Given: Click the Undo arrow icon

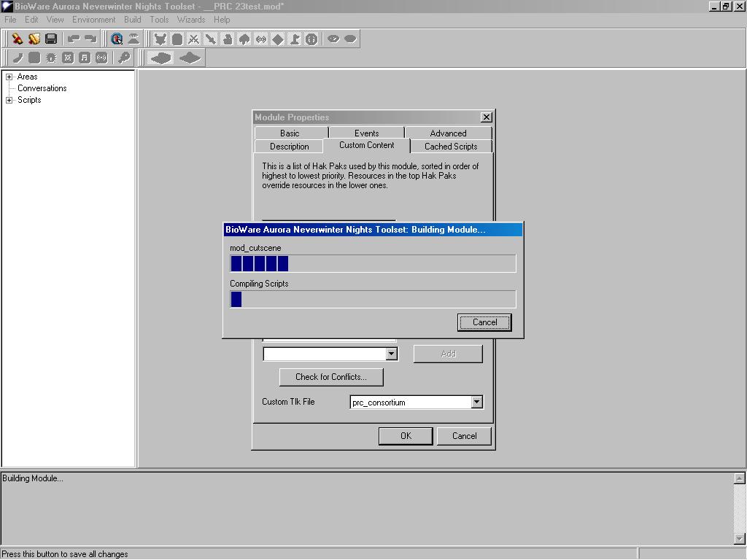Looking at the screenshot, I should point(74,39).
